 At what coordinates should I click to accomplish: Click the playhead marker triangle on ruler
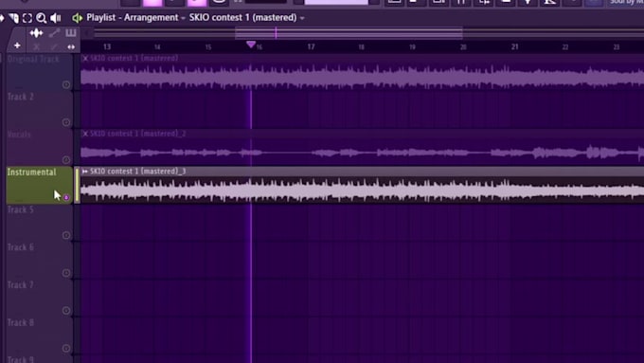(x=251, y=45)
